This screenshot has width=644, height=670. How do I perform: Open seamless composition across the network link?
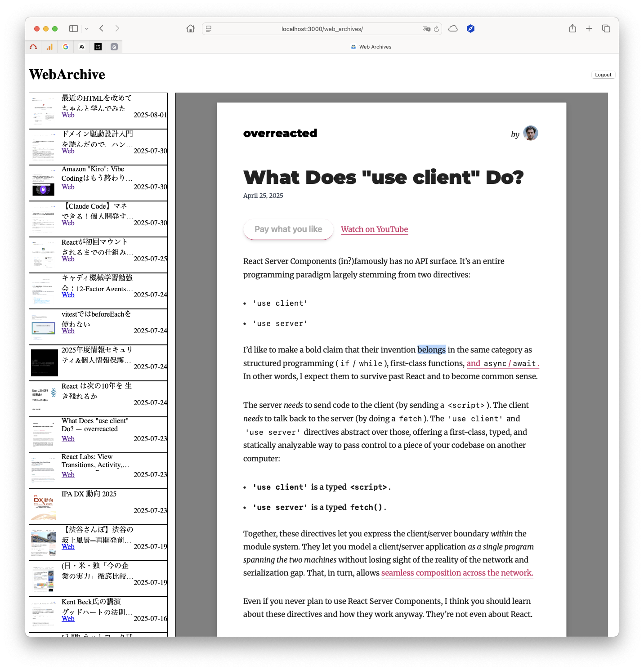pyautogui.click(x=457, y=573)
